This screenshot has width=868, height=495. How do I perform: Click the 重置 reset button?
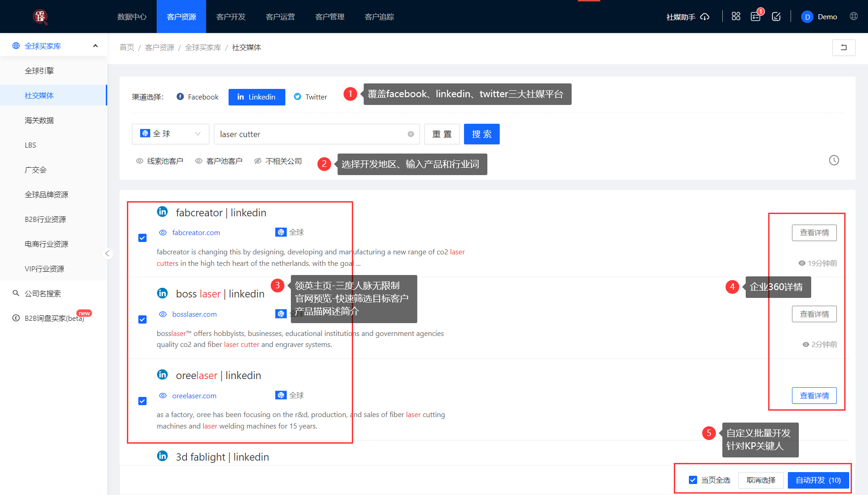(x=442, y=134)
